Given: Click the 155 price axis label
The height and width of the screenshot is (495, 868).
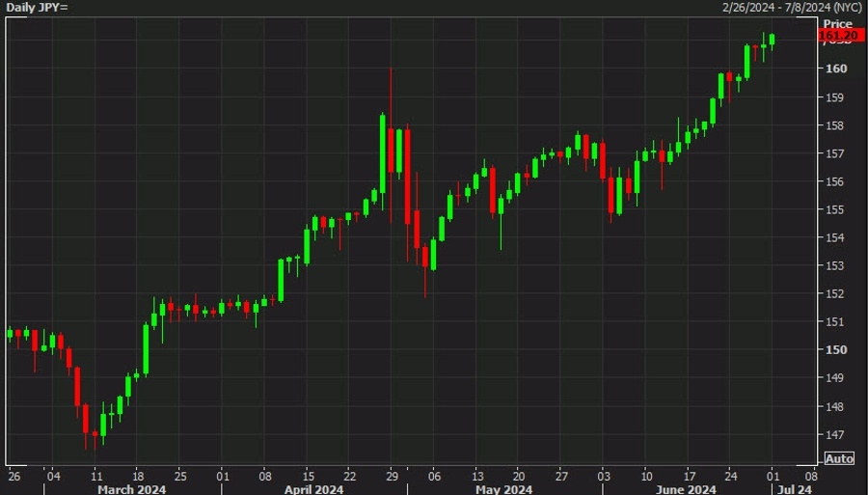Looking at the screenshot, I should point(834,209).
